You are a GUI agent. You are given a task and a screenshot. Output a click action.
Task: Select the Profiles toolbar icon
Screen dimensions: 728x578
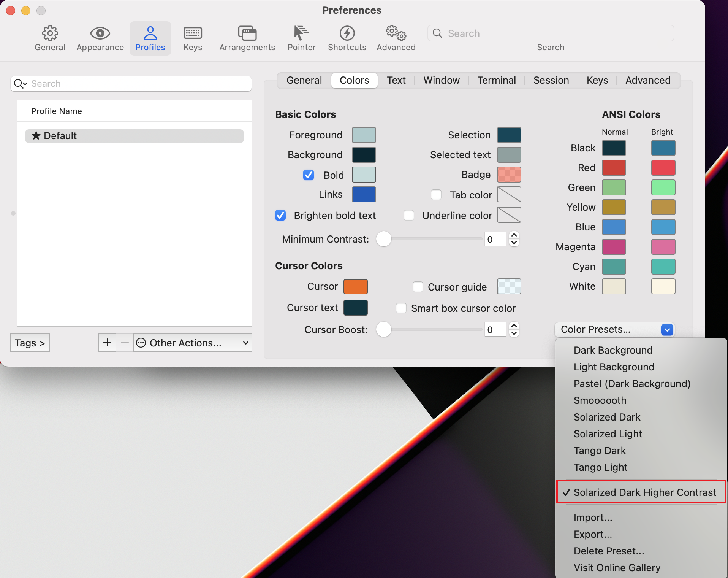(150, 38)
